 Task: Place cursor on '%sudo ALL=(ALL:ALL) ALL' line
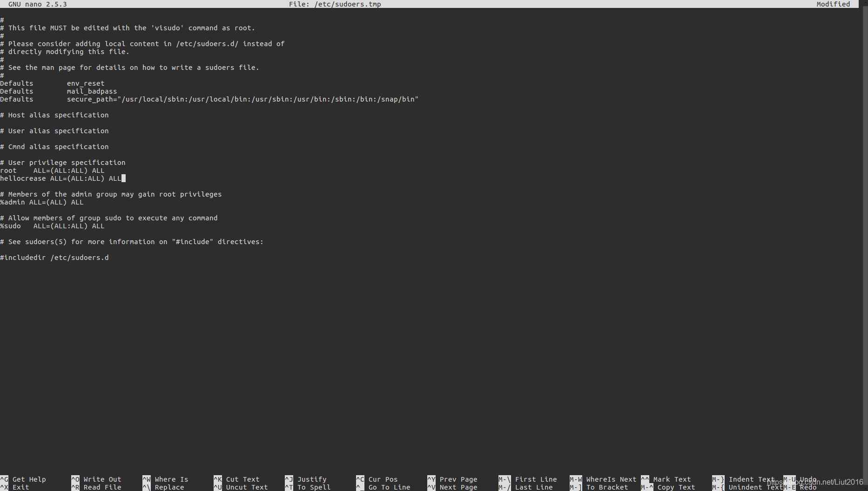(52, 226)
